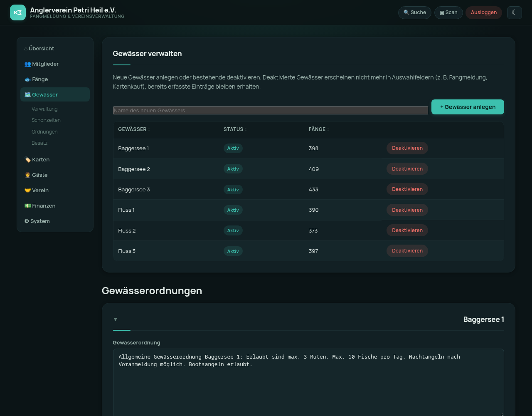532x416 pixels.
Task: Click the fish logo icon in the header
Action: coord(18,12)
